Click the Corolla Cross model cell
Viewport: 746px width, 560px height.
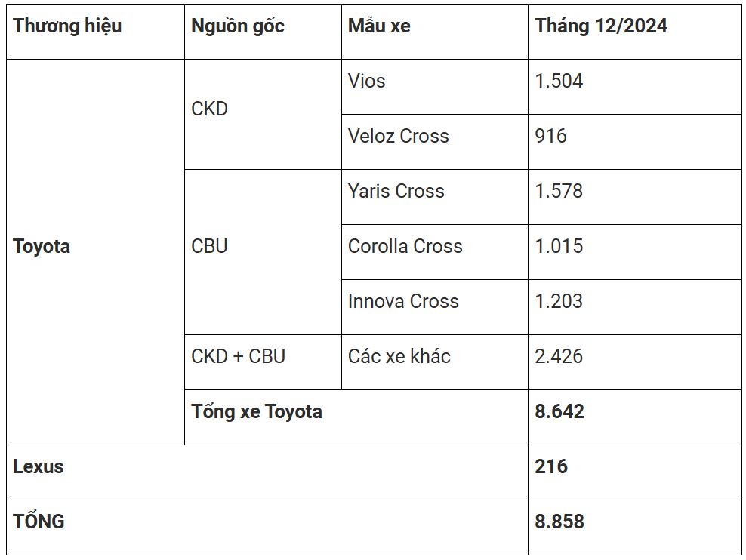coord(405,247)
